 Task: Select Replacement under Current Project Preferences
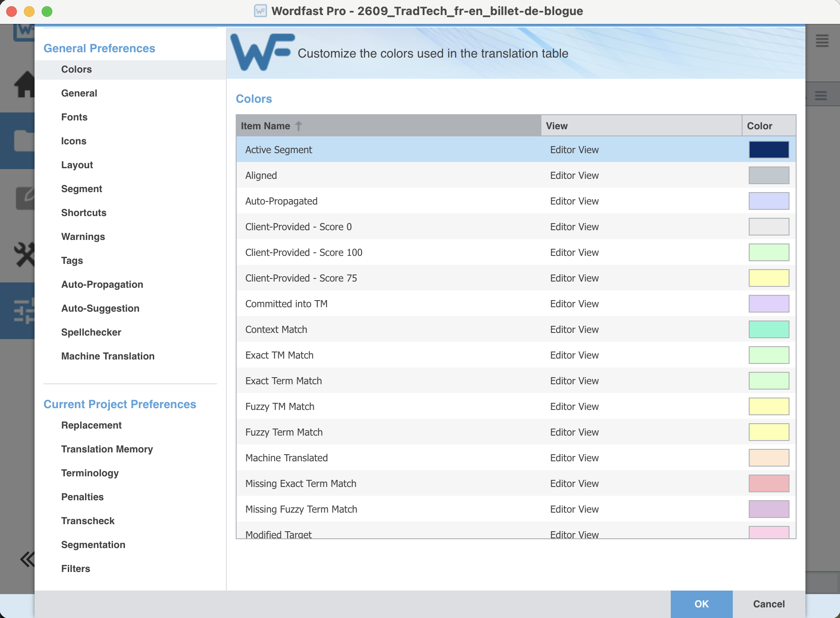pos(91,425)
